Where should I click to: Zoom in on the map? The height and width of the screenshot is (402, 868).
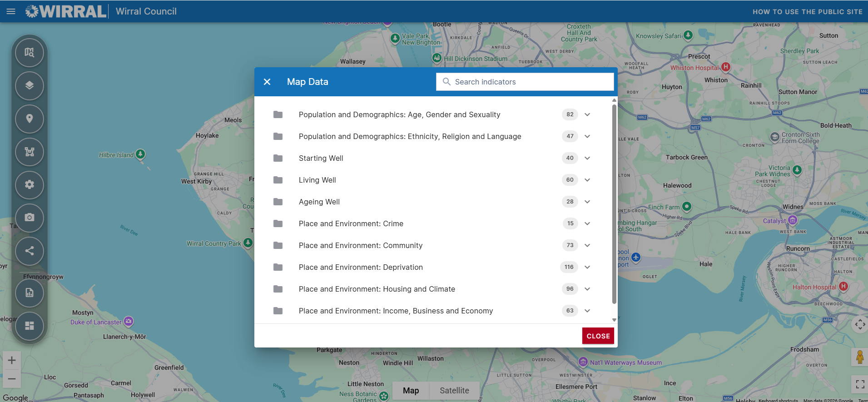(12, 361)
